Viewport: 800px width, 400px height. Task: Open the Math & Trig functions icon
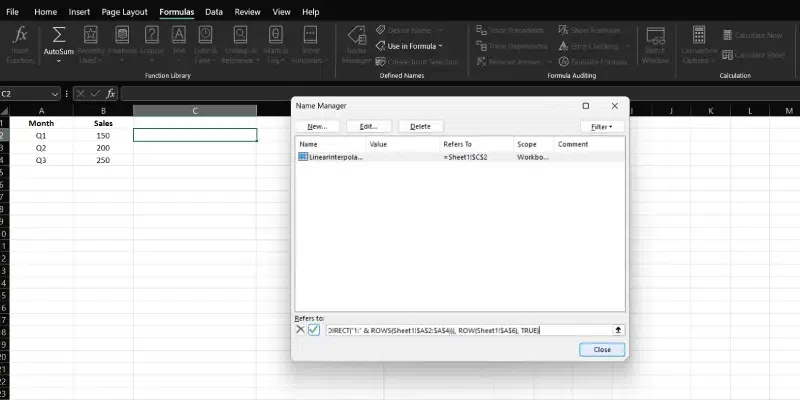tap(276, 35)
